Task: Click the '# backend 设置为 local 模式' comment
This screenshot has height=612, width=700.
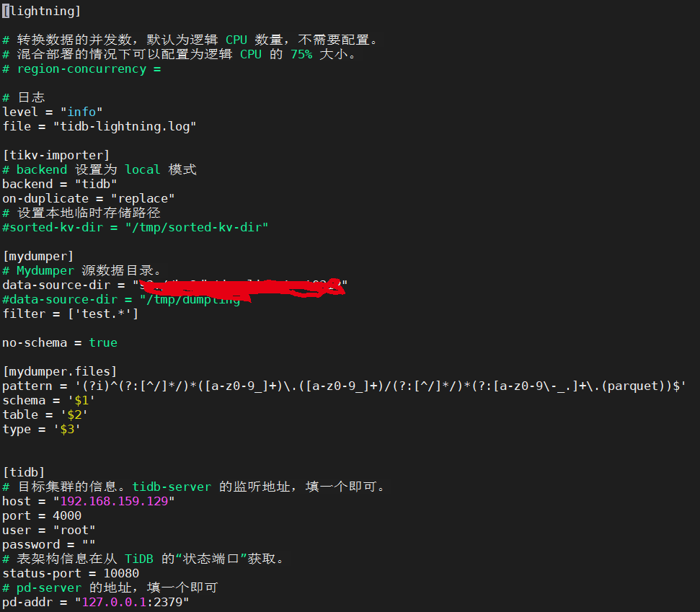Action: (x=99, y=169)
